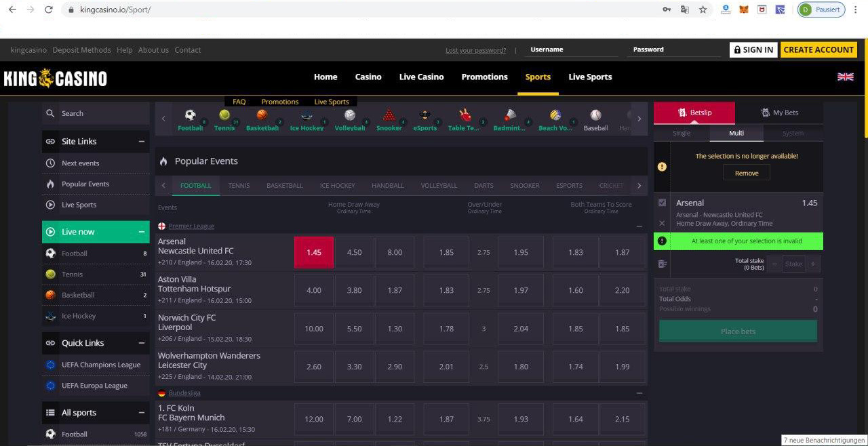Screen dimensions: 868x446
Task: Show more popular event tabs with right arrow
Action: (639, 186)
